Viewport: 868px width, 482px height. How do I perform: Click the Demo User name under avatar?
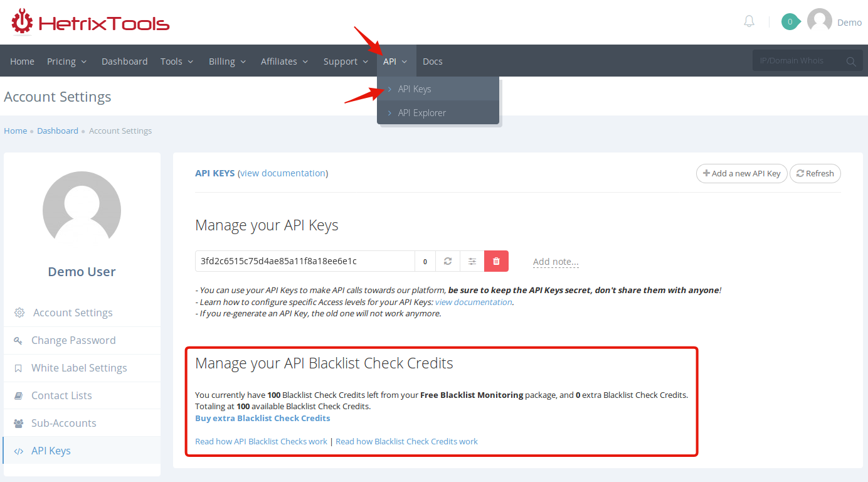(82, 272)
